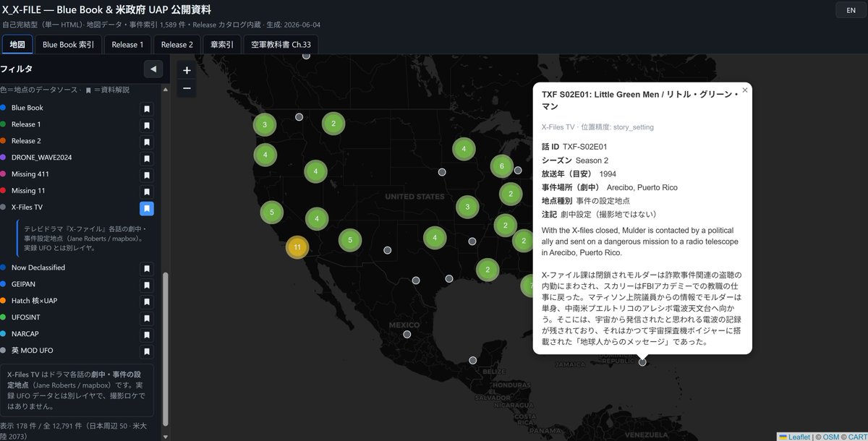Open the Hatch 核×UAP bookmark info icon
The width and height of the screenshot is (868, 441).
147,301
